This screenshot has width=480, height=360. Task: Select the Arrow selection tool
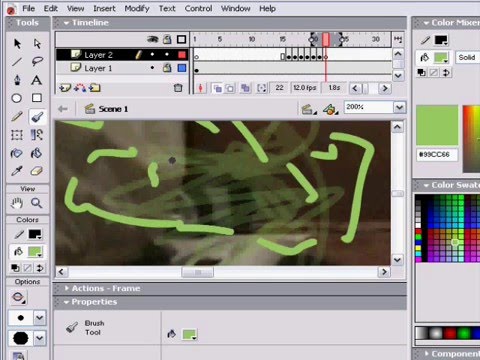[17, 43]
